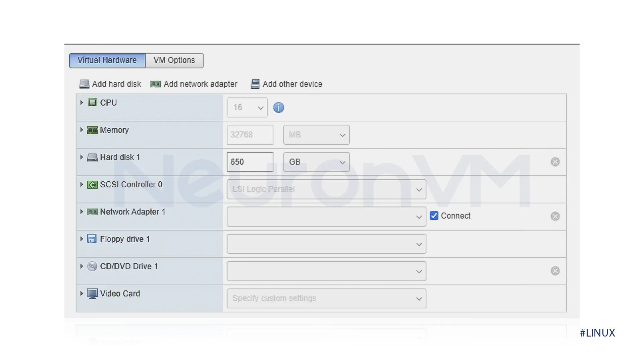Toggle the Network Adapter 1 Connect checkbox
Viewport: 644px width, 362px height.
click(x=434, y=216)
